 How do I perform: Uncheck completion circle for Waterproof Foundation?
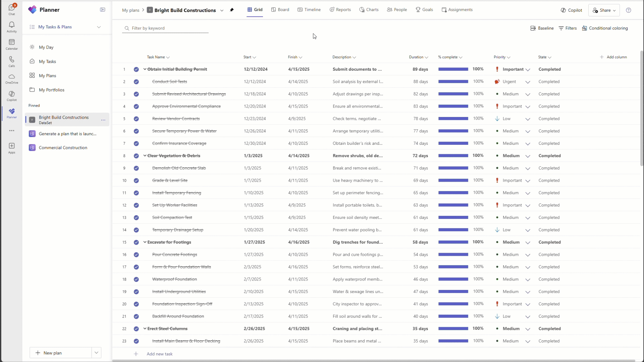click(136, 280)
